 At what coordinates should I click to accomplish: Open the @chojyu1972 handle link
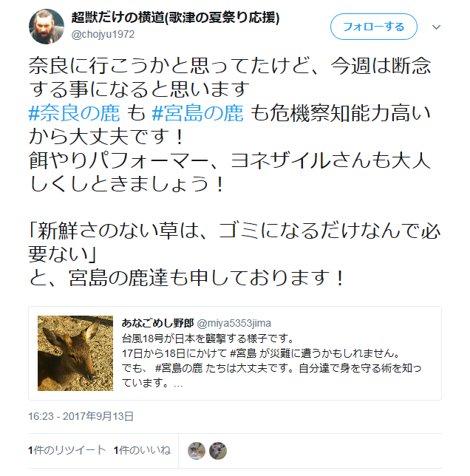(103, 34)
